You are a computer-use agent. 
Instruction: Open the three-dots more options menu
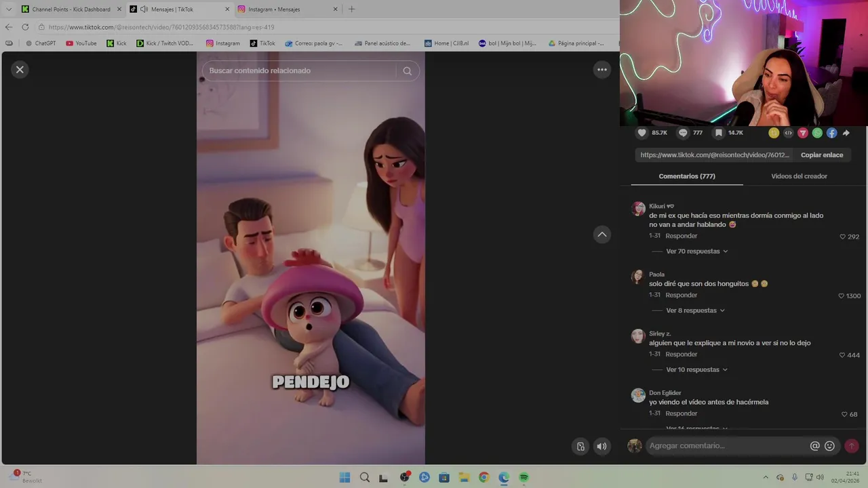(x=601, y=69)
